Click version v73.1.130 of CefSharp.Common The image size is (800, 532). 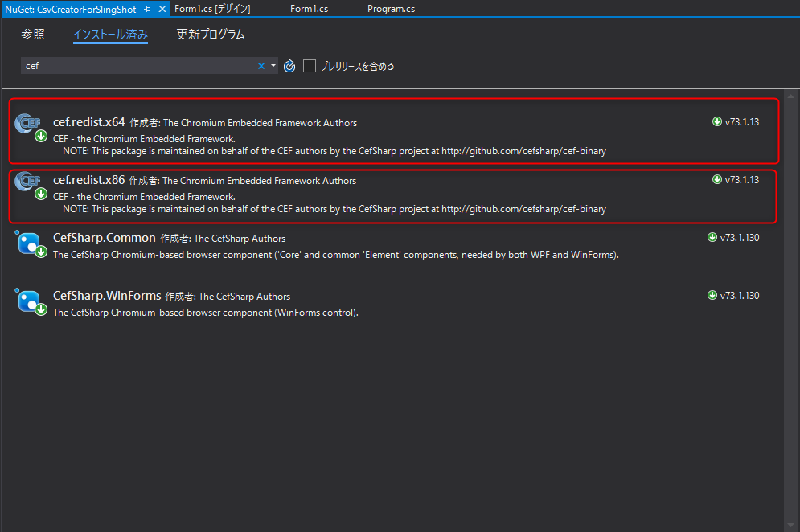740,238
